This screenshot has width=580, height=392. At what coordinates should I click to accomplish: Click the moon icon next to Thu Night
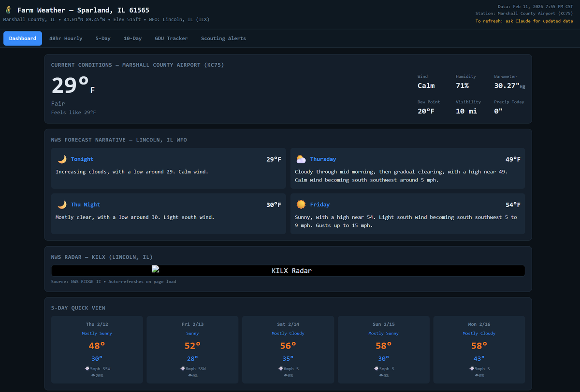62,205
